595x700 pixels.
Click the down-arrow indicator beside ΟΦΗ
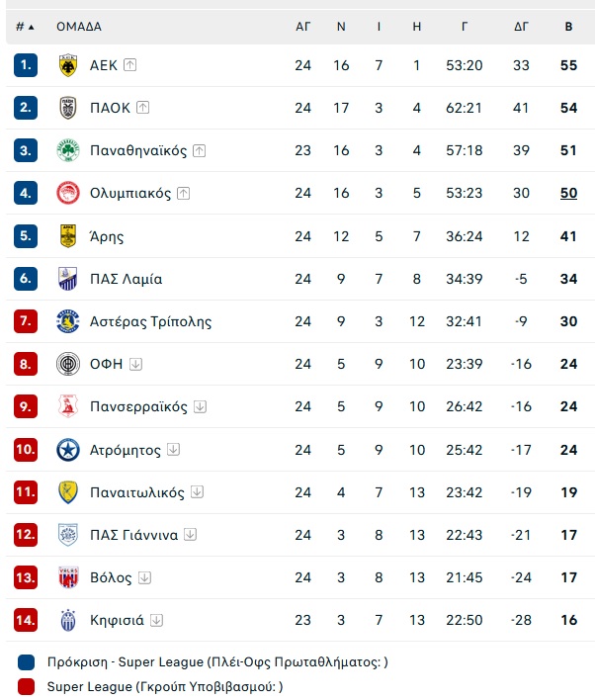click(135, 364)
